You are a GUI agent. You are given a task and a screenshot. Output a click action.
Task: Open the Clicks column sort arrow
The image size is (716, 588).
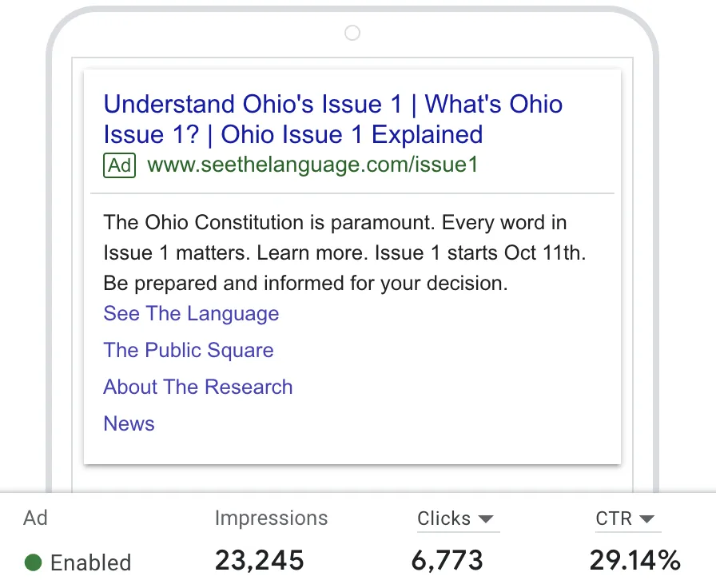[486, 519]
